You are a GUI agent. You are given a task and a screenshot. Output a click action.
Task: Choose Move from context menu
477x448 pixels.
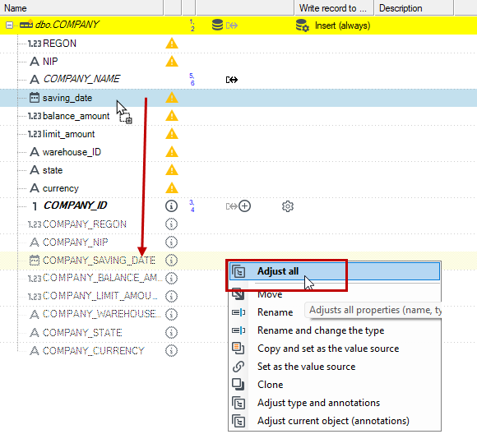click(335, 294)
